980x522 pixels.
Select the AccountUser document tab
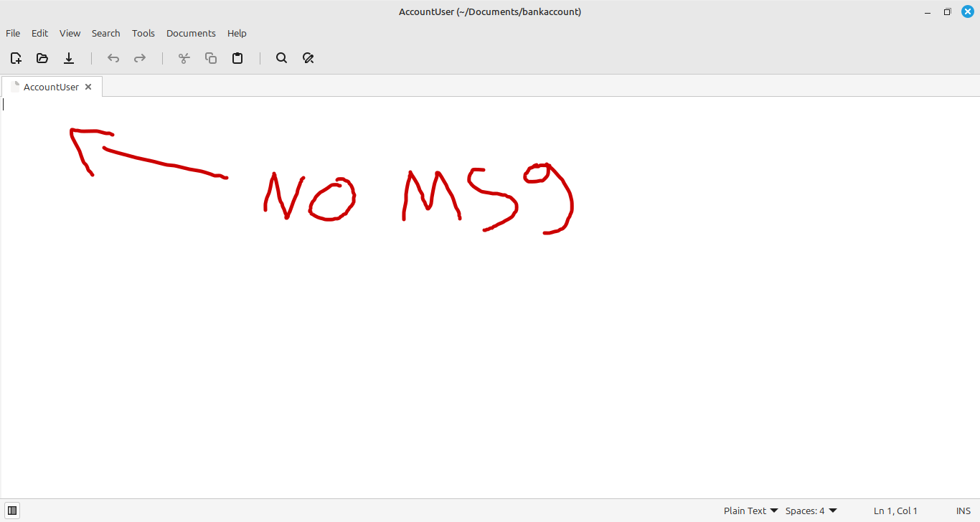pyautogui.click(x=52, y=87)
